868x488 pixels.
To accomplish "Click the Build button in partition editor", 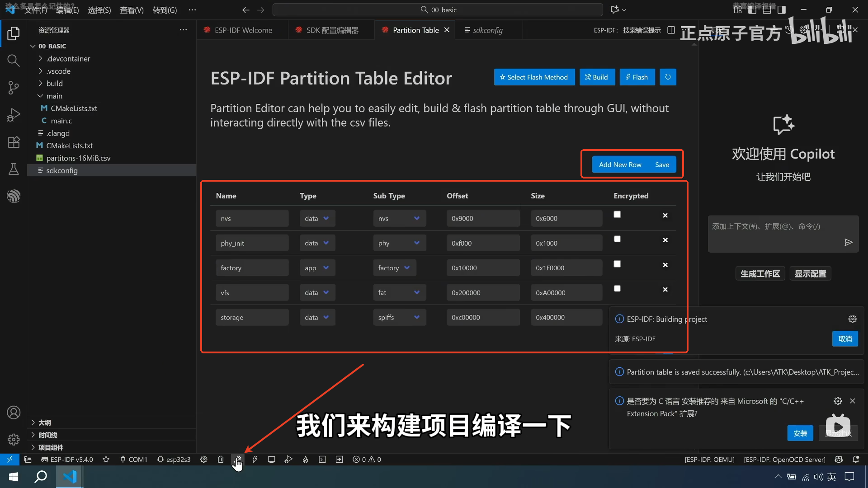I will coord(596,77).
